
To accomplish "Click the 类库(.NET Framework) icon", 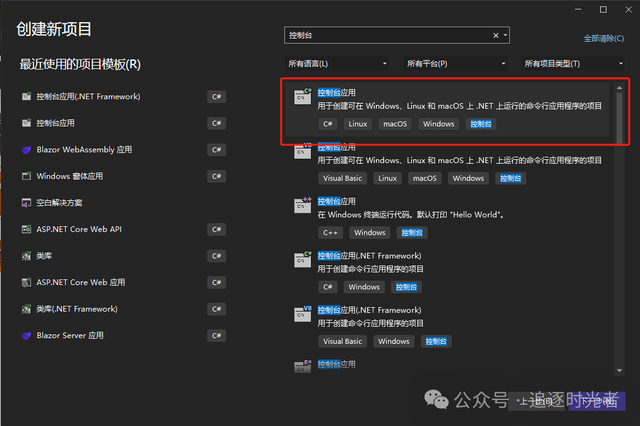I will click(x=27, y=309).
